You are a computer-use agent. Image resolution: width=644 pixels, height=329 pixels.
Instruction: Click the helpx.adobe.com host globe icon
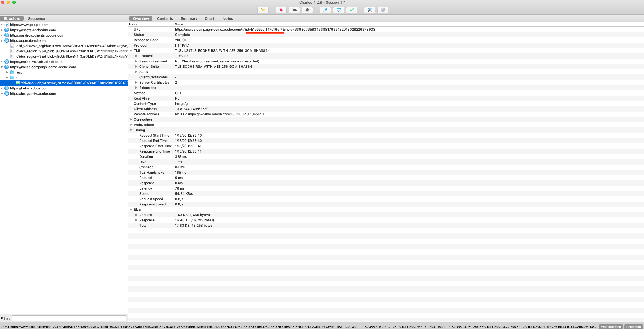(7, 88)
